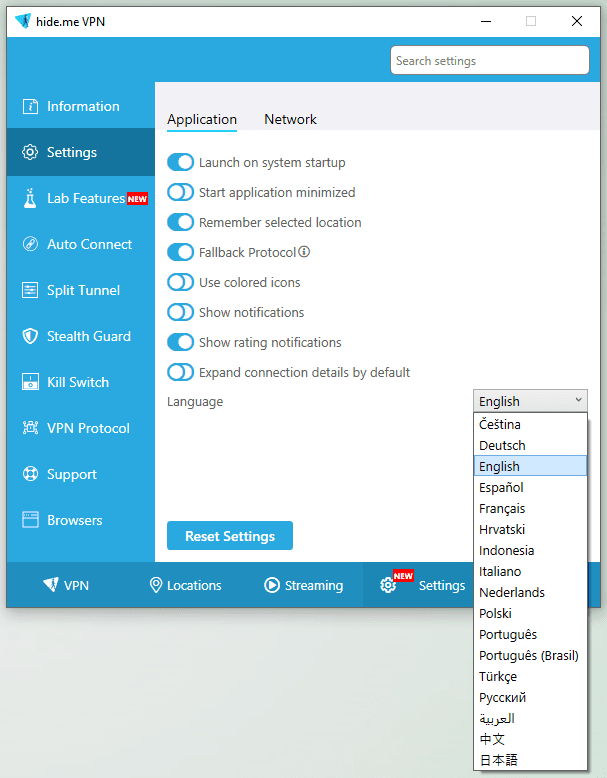
Task: Pick Hrvatski from language list
Action: [x=530, y=529]
